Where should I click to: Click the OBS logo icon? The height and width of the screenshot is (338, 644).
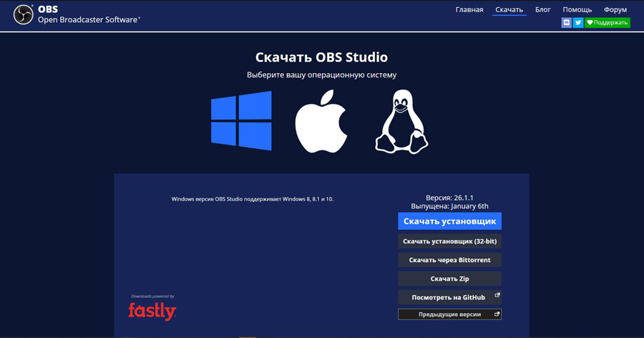coord(24,15)
